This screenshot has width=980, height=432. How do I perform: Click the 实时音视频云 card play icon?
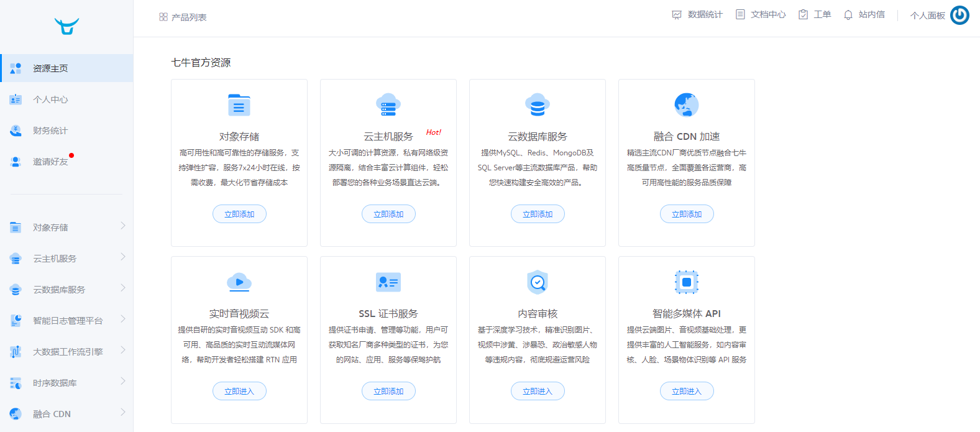[x=239, y=282]
